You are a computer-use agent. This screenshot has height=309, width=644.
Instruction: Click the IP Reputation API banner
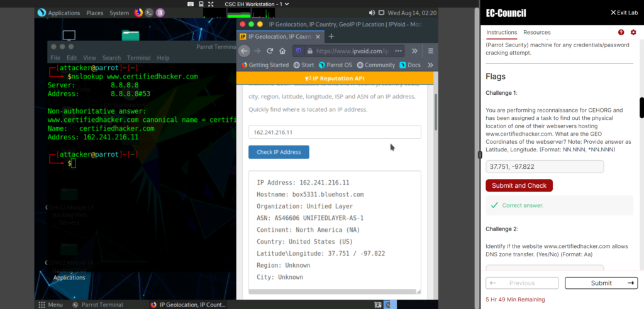click(x=335, y=79)
